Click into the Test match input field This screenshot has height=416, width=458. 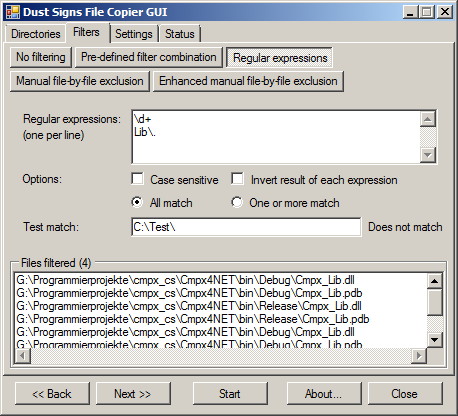point(246,227)
